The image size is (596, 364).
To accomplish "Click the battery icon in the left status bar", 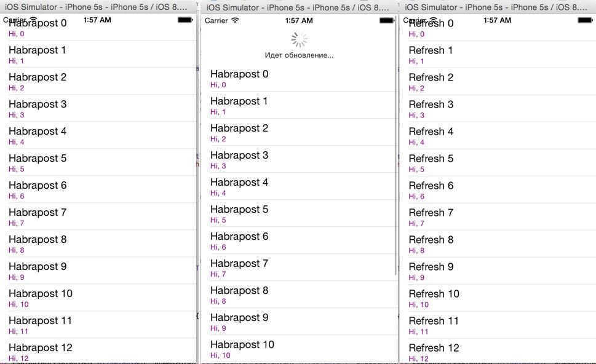I will (184, 20).
